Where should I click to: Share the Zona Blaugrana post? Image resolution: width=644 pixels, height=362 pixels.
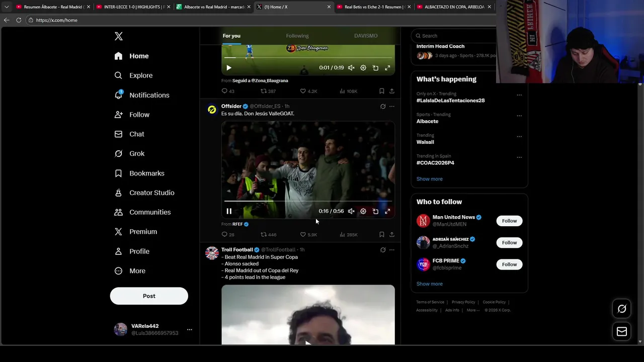pyautogui.click(x=392, y=91)
